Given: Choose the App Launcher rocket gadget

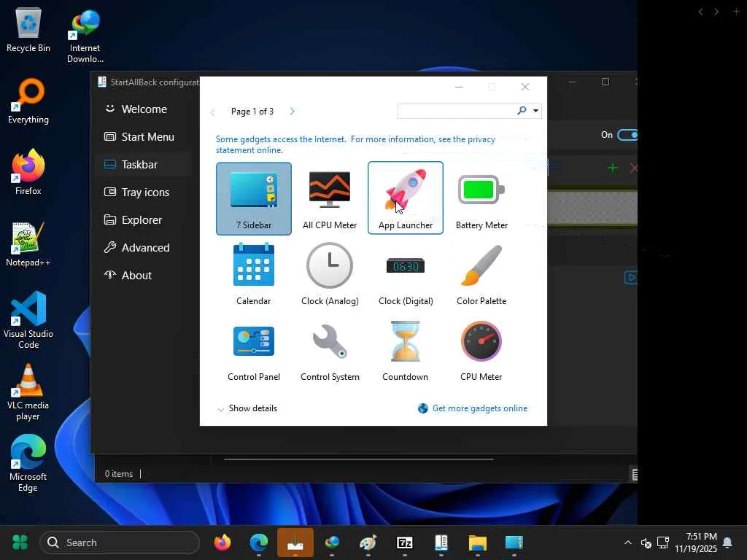Looking at the screenshot, I should [406, 198].
